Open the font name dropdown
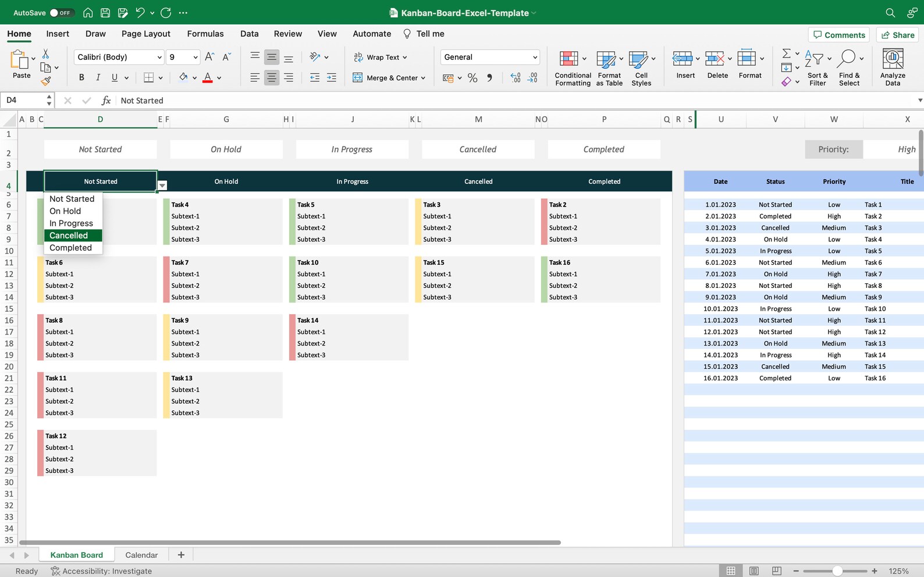Screen dimensions: 924x577 point(159,57)
